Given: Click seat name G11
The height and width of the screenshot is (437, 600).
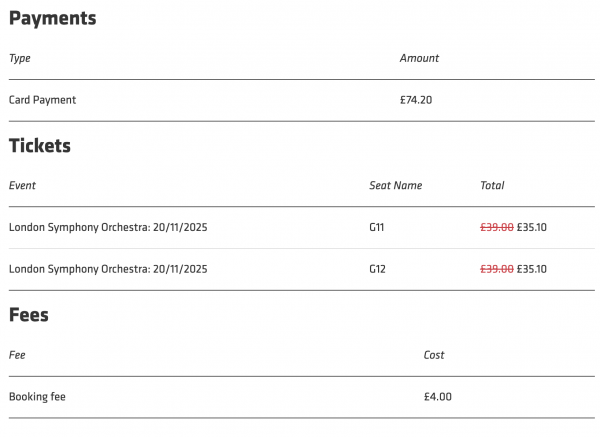Looking at the screenshot, I should click(x=376, y=227).
